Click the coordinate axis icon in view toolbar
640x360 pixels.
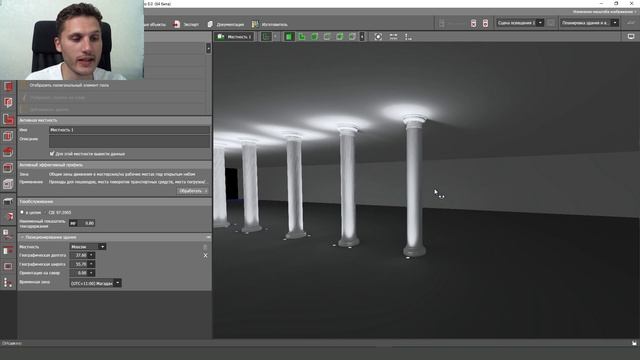pos(408,37)
